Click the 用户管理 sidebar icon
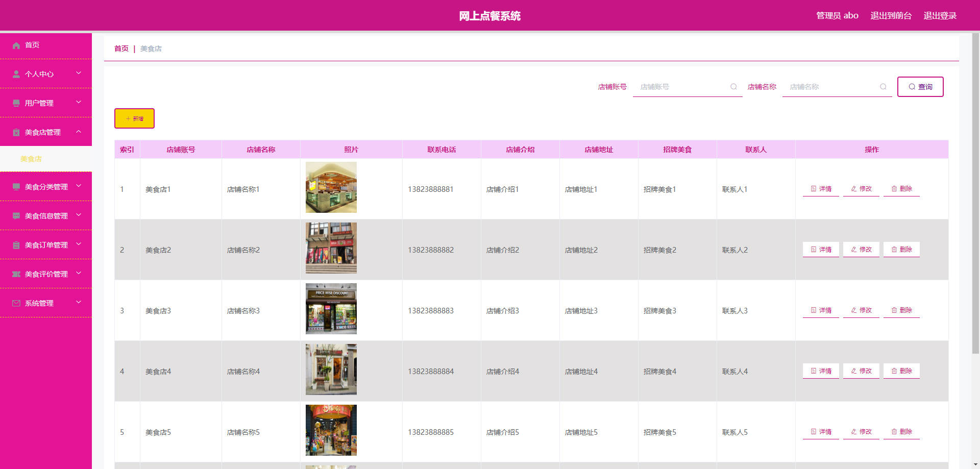 (16, 103)
